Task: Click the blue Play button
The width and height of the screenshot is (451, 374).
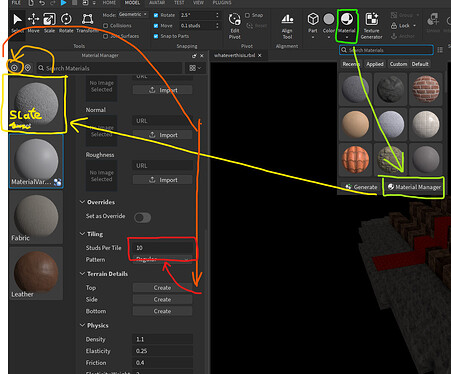Action: point(63,3)
